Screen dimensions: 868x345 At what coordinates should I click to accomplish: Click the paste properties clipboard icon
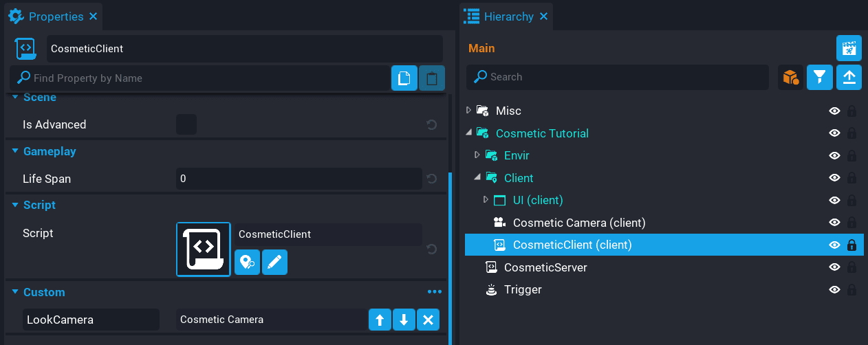431,78
